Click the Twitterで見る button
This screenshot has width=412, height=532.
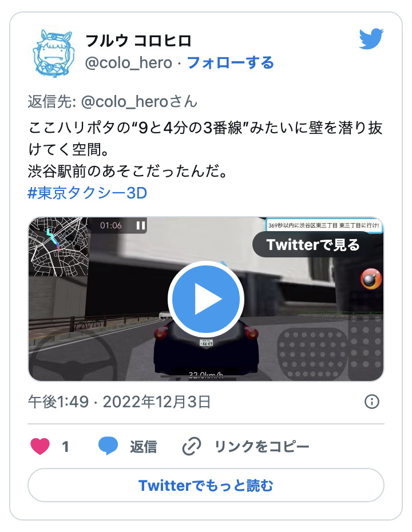coord(313,245)
